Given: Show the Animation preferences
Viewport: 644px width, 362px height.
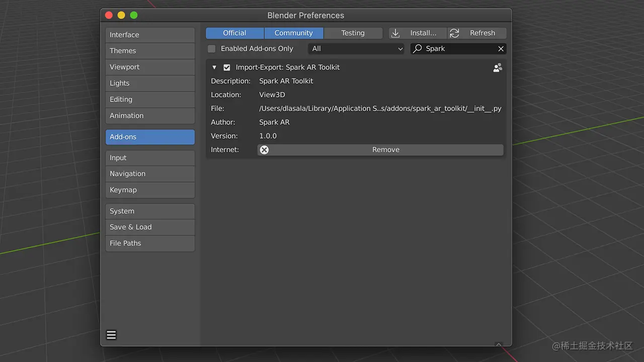Looking at the screenshot, I should pyautogui.click(x=150, y=116).
